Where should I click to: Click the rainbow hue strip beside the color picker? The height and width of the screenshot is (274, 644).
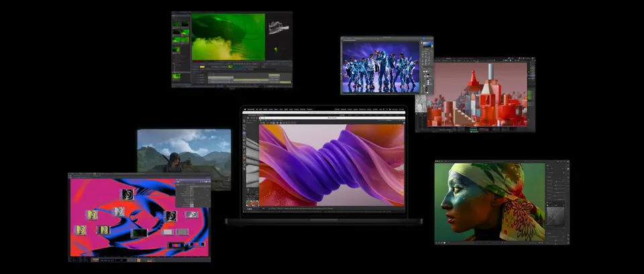pos(432,44)
